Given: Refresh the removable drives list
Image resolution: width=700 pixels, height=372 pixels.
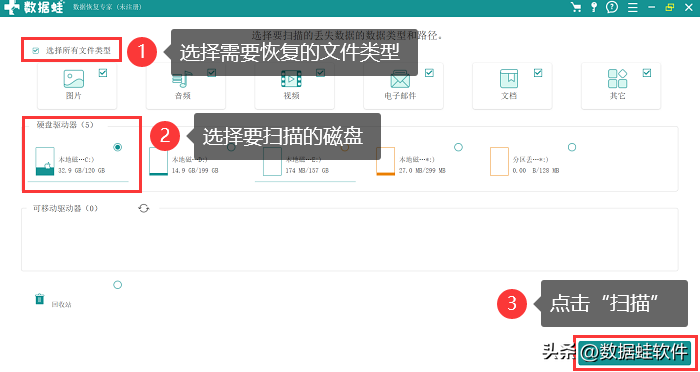Looking at the screenshot, I should point(144,208).
